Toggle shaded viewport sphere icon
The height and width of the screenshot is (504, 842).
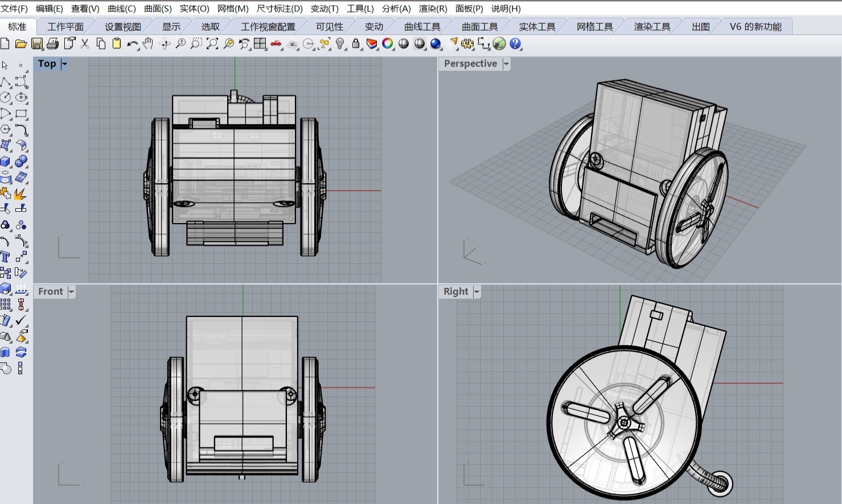point(404,44)
